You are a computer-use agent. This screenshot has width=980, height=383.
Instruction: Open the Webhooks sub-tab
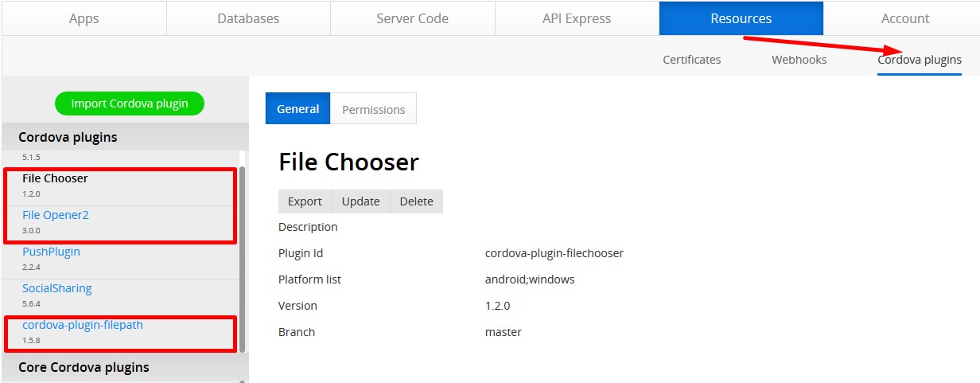[x=799, y=60]
